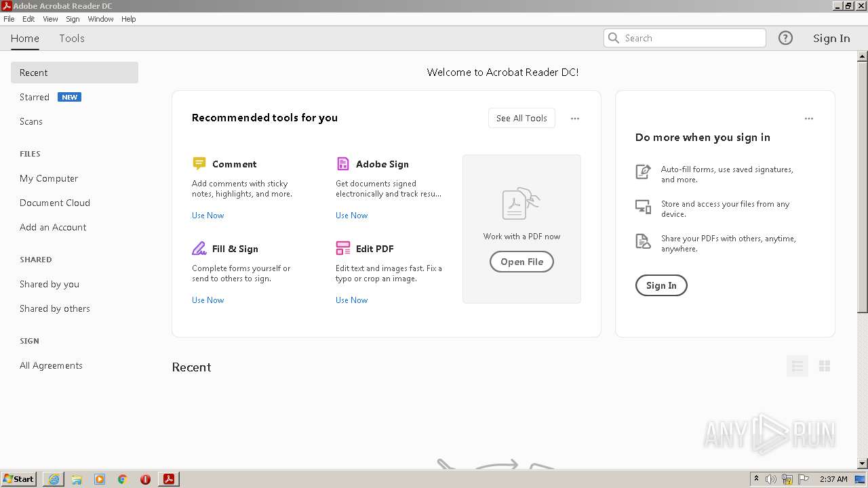Select Scans in the sidebar
Viewport: 868px width, 488px height.
point(31,121)
